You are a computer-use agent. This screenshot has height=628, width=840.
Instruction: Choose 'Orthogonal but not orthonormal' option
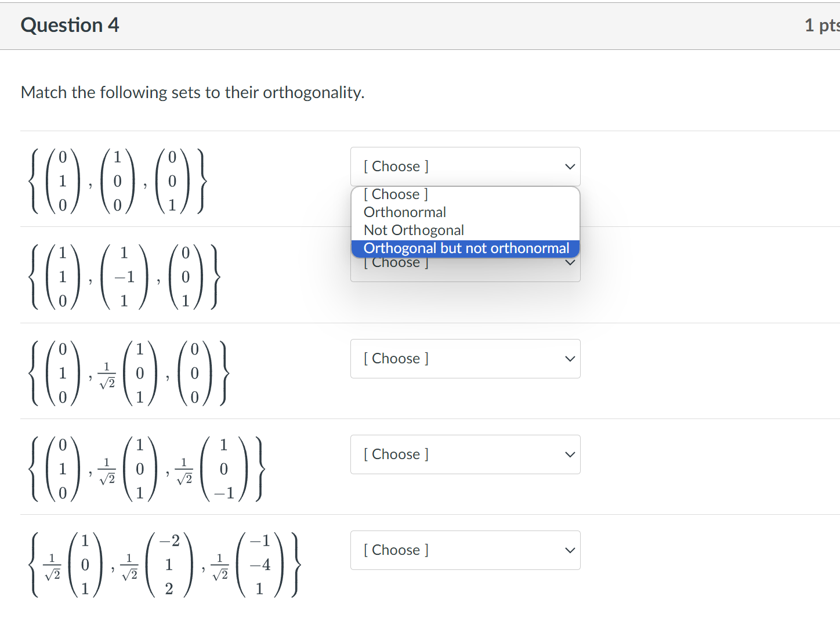tap(465, 248)
